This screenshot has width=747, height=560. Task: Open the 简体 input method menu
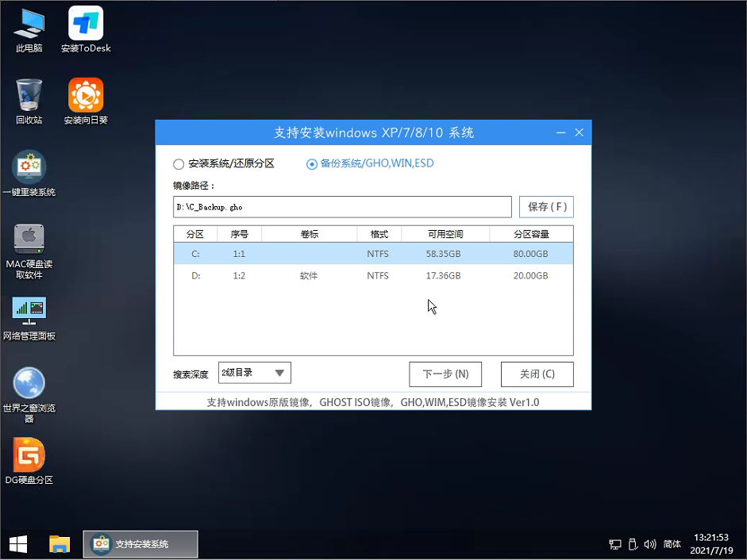tap(672, 545)
